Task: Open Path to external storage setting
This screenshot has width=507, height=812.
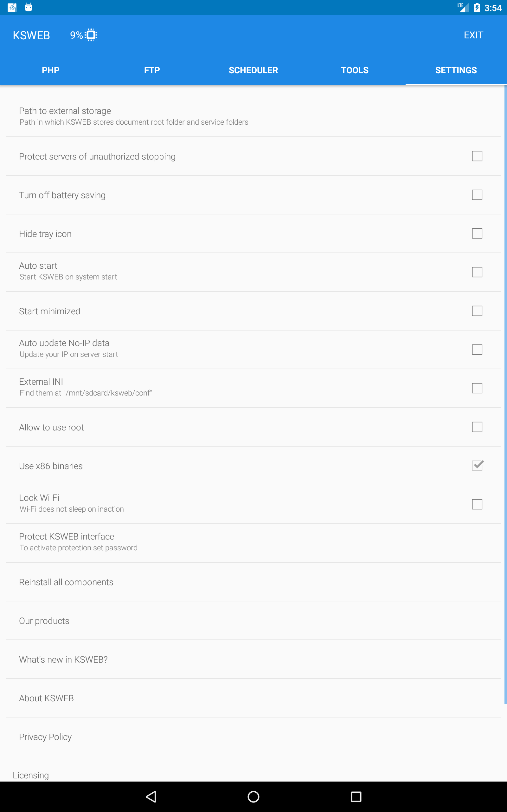Action: pos(134,116)
